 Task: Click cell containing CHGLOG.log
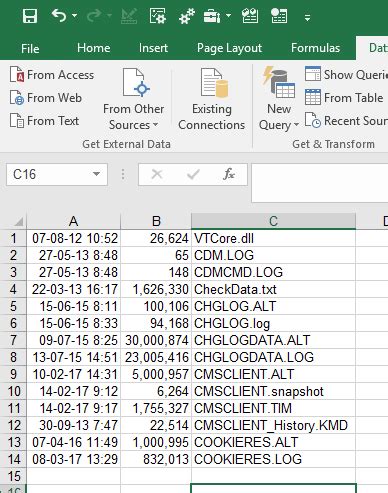[x=273, y=323]
